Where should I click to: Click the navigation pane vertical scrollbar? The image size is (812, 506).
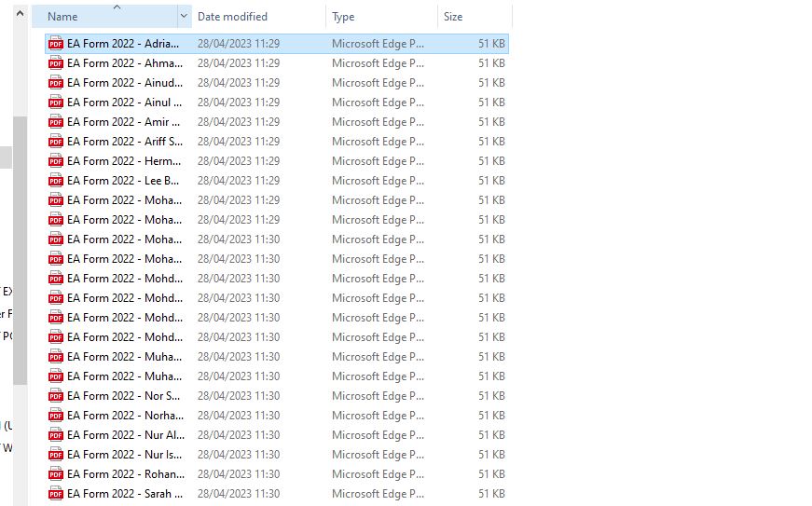tap(20, 252)
